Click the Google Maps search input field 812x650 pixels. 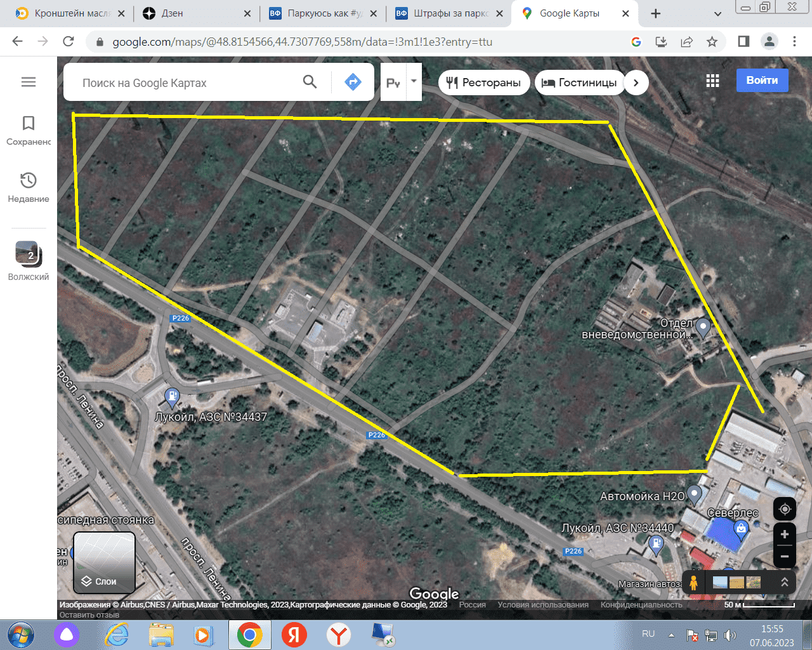187,83
